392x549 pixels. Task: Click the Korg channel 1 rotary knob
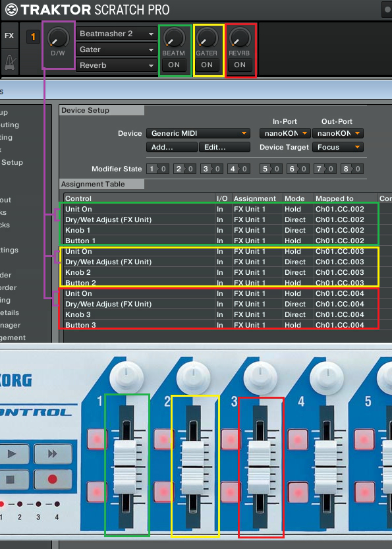pos(126,378)
